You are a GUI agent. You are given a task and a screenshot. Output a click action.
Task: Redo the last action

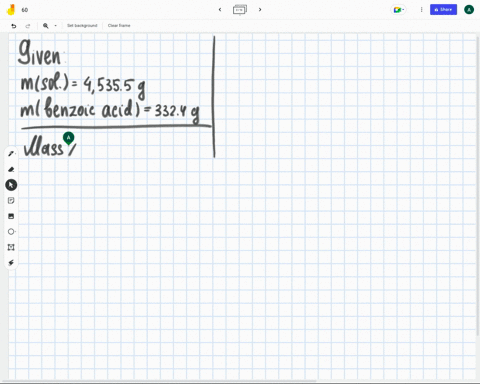click(28, 26)
